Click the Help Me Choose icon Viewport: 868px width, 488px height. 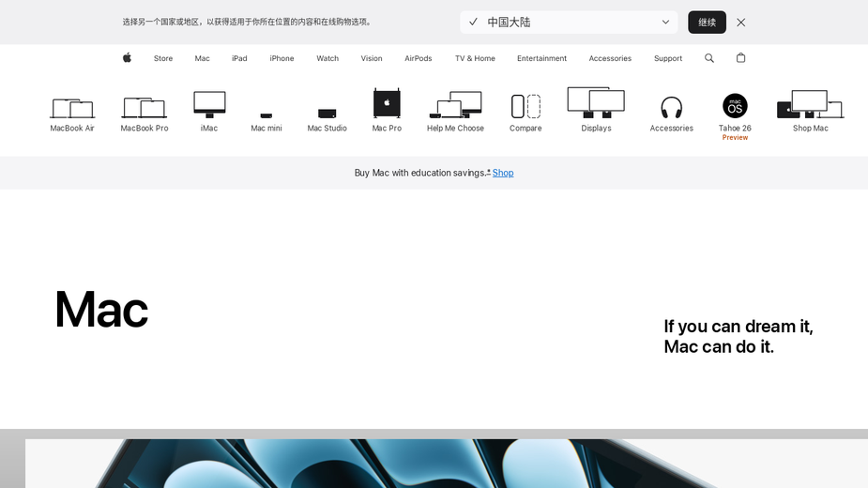456,105
